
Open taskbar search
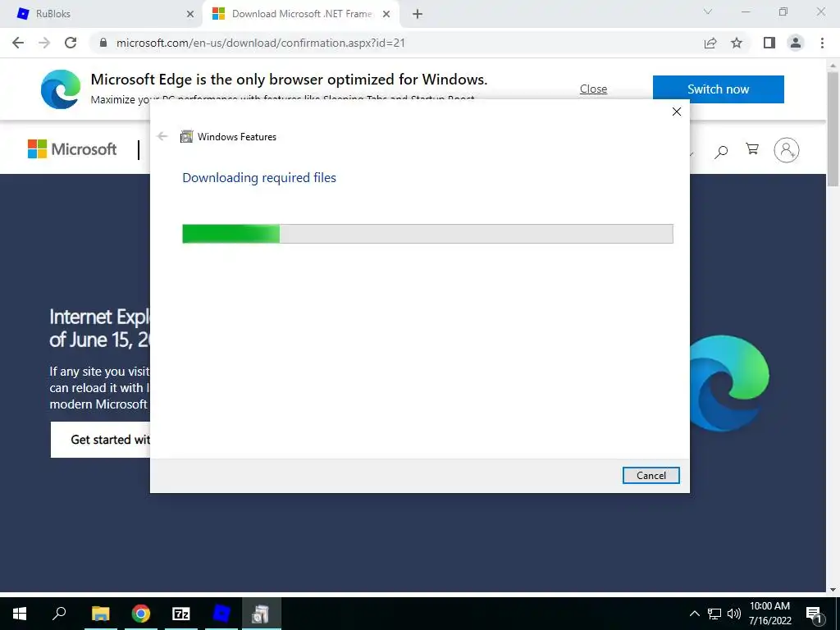[x=59, y=614]
